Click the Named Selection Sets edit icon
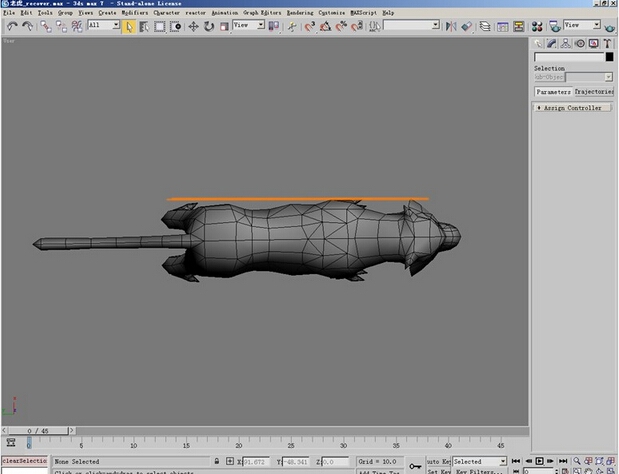This screenshot has width=619, height=474. pyautogui.click(x=375, y=26)
